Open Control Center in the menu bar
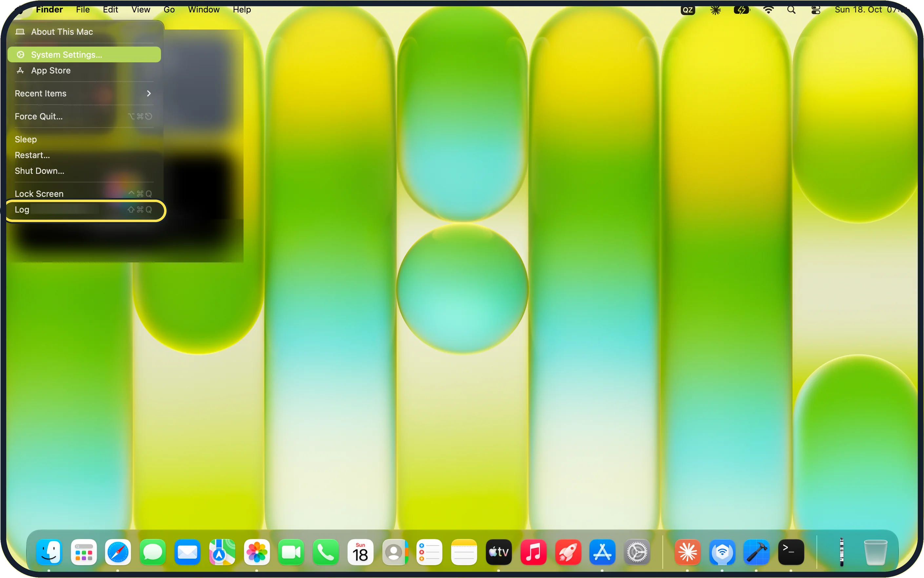The height and width of the screenshot is (578, 924). click(816, 10)
